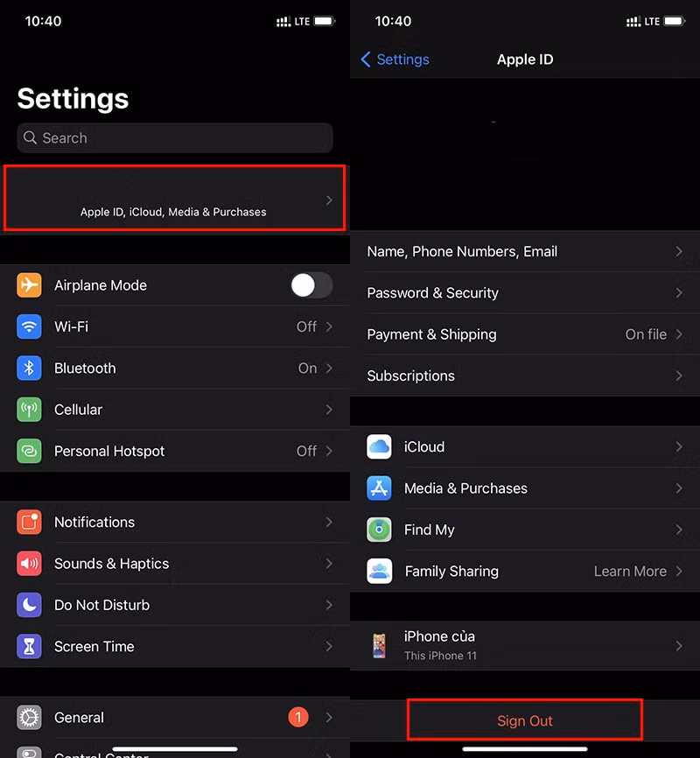Tap Learn More for Family Sharing
Screen dimensions: 700x758
(630, 572)
